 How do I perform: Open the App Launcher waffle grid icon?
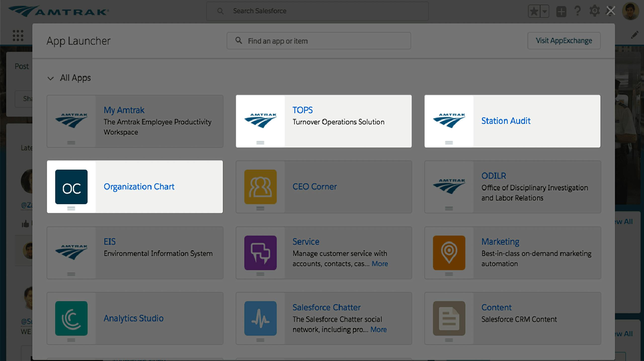coord(18,35)
